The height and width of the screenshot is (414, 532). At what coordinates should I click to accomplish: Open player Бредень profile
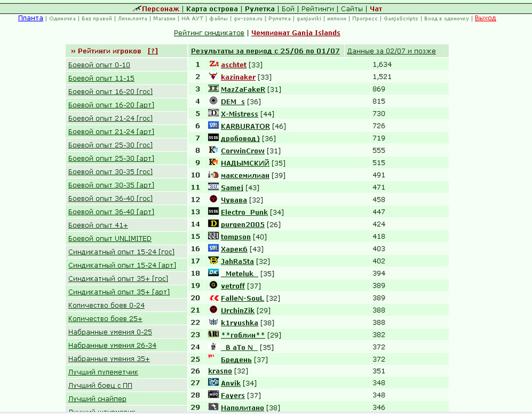(236, 360)
